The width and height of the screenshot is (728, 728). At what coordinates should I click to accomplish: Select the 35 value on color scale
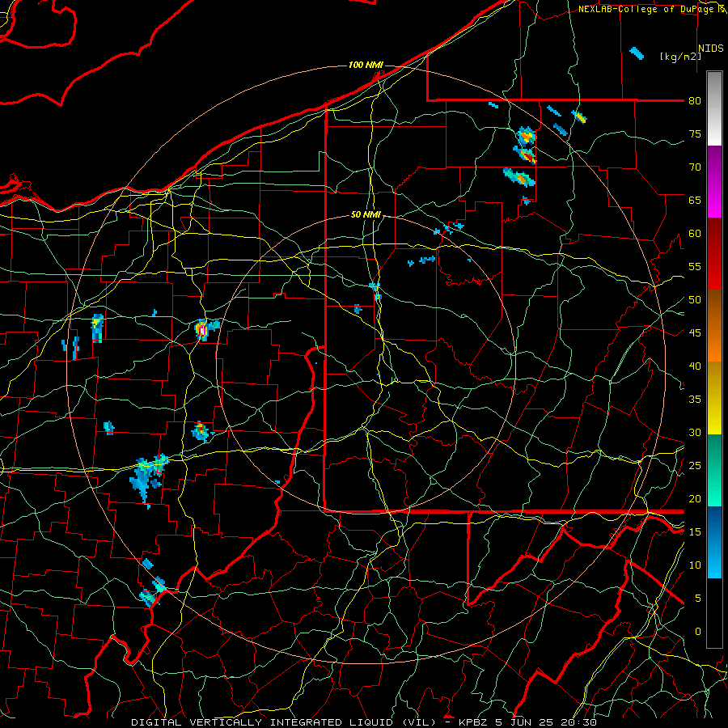tap(695, 400)
